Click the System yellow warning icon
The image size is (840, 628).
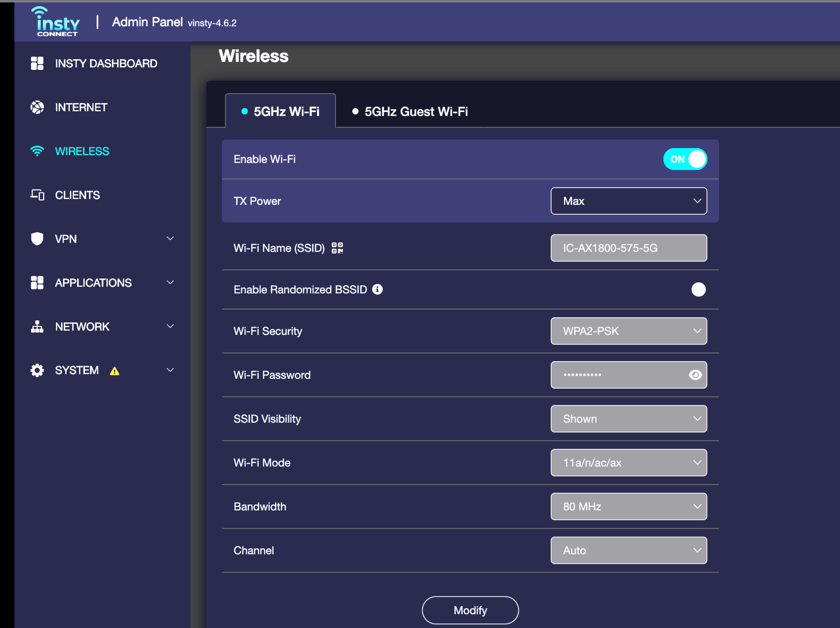(x=114, y=371)
